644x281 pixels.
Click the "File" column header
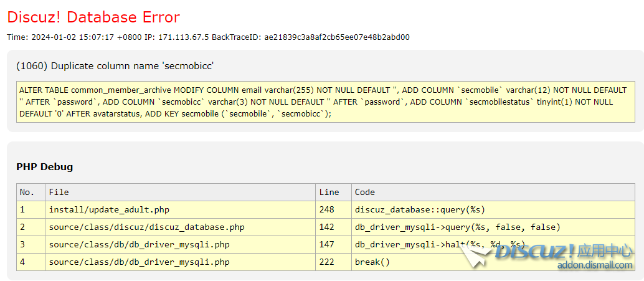180,193
